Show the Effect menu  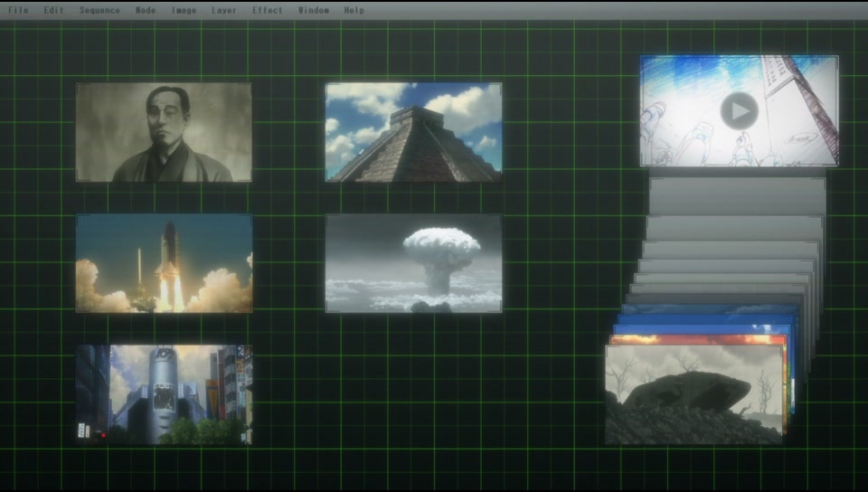(x=268, y=11)
